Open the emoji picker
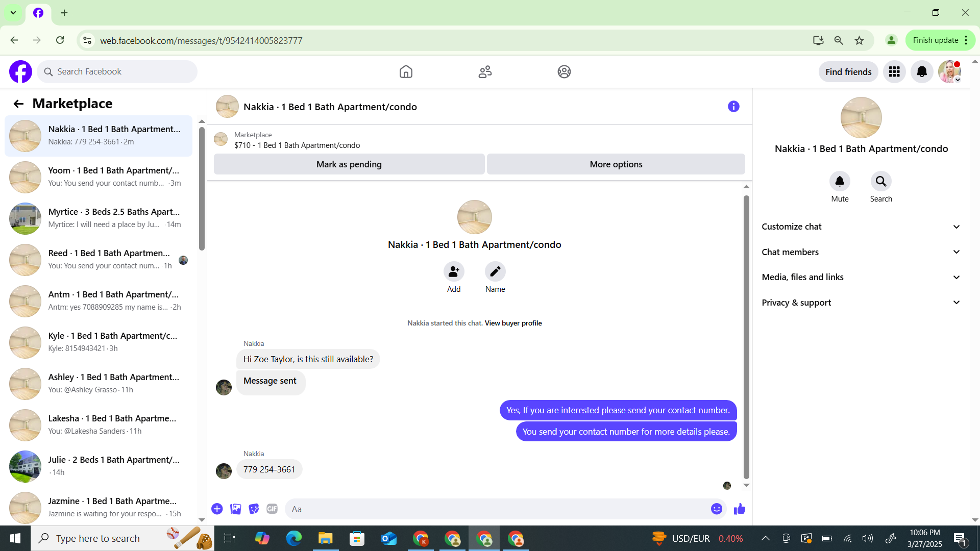Viewport: 980px width, 551px height. 717,509
